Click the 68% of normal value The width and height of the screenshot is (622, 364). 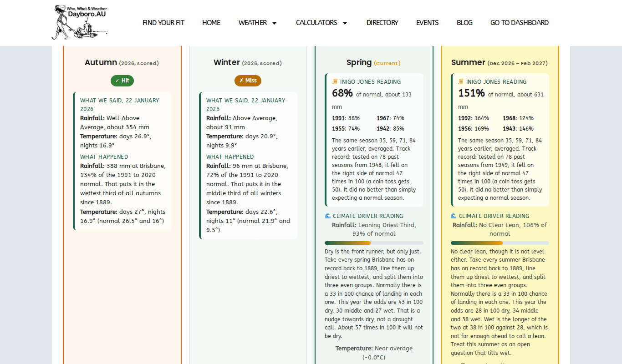click(342, 93)
